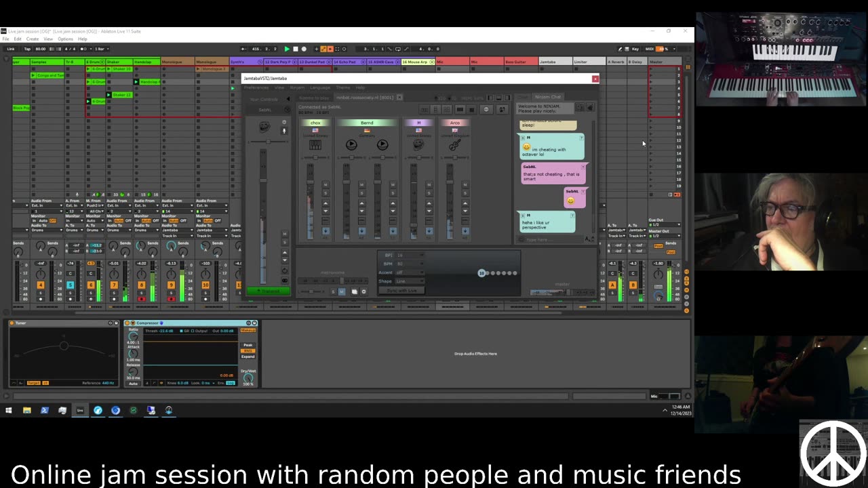Solo Arco's channel in Jamtaba
The height and width of the screenshot is (488, 868).
pyautogui.click(x=465, y=193)
